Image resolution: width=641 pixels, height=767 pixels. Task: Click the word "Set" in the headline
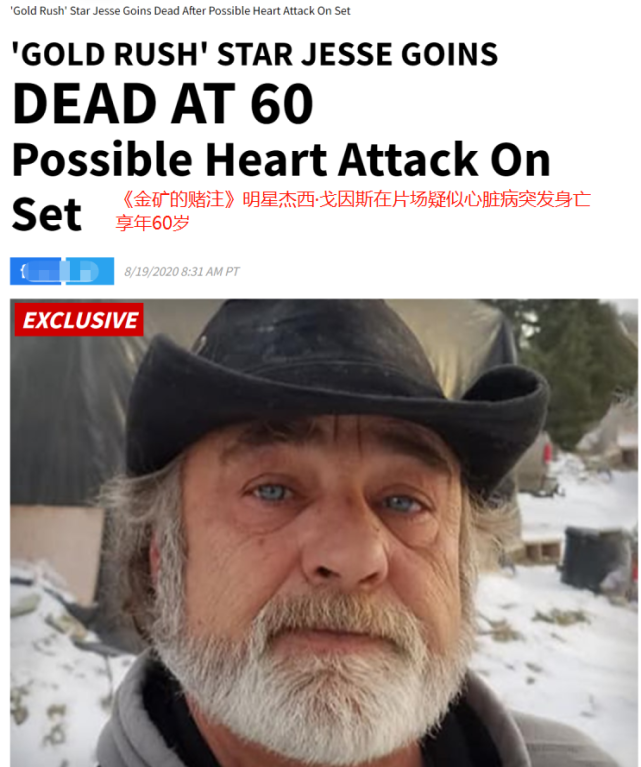[x=46, y=214]
